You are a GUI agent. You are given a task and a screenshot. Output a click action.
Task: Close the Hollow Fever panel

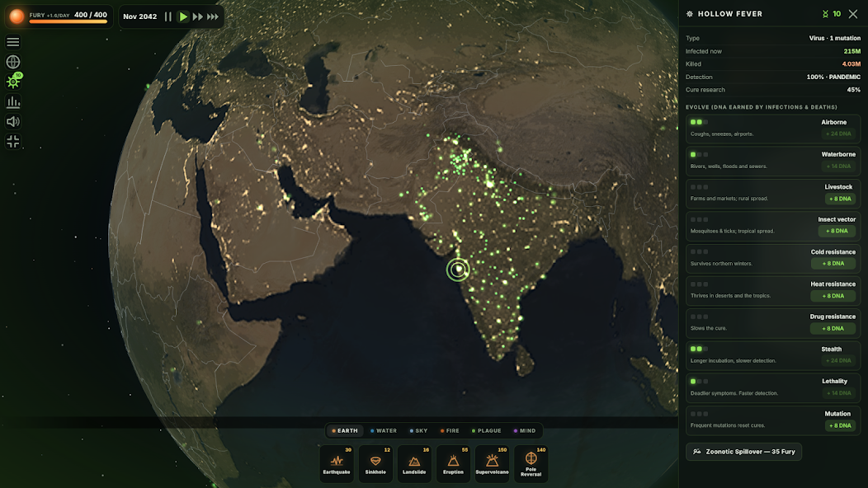pyautogui.click(x=853, y=14)
